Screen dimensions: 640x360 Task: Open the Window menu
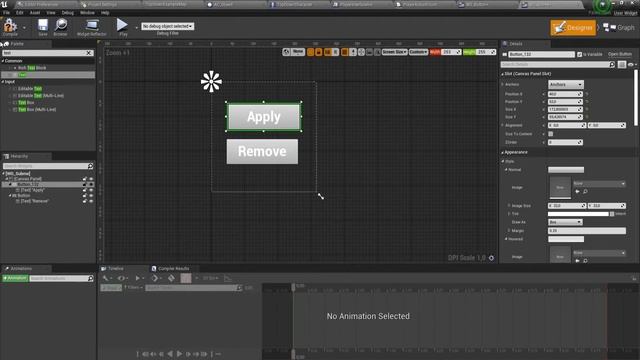coord(87,13)
